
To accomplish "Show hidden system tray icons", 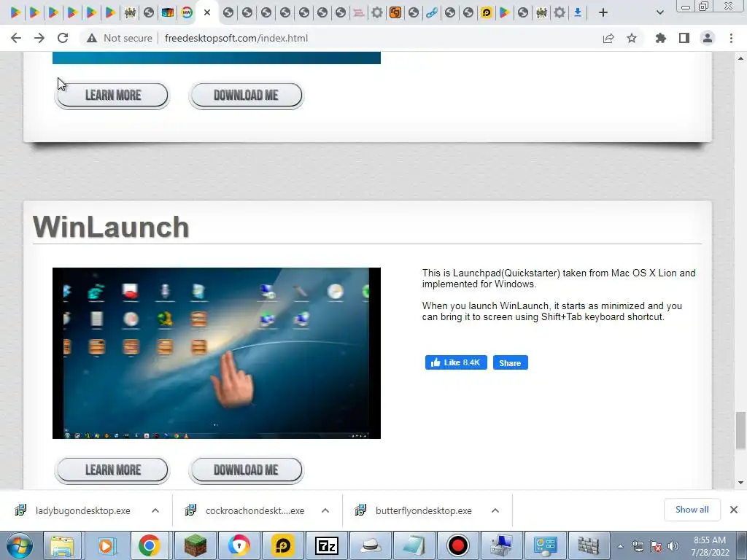I will click(620, 547).
